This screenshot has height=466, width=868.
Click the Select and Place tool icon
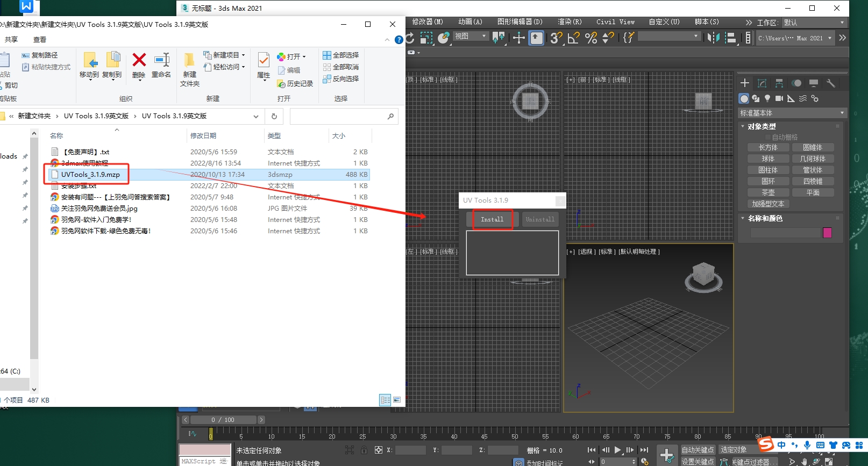444,38
